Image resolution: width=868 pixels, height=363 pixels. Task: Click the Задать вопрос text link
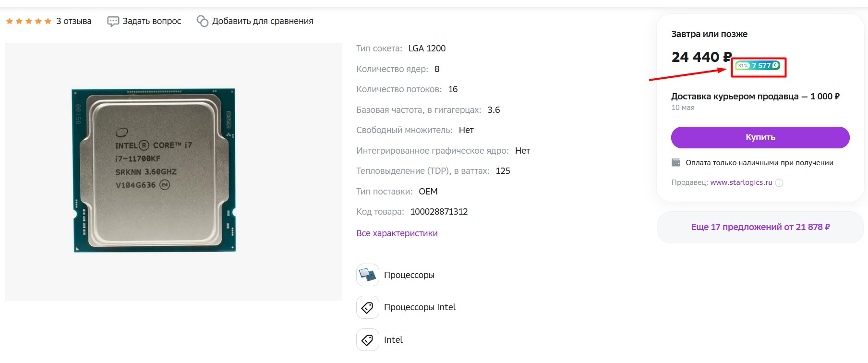152,21
